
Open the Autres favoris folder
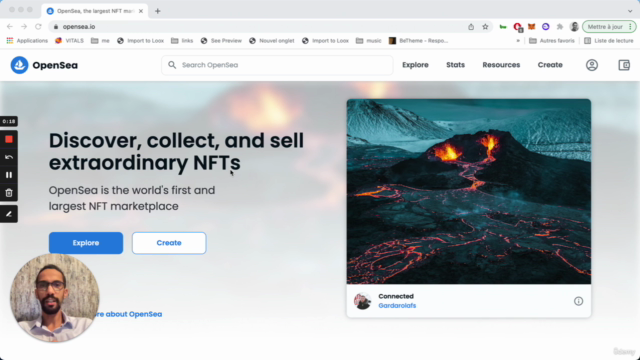[x=552, y=41]
